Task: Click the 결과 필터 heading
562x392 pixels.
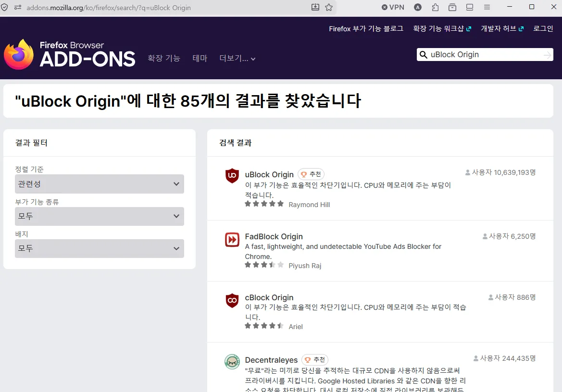Action: 31,143
